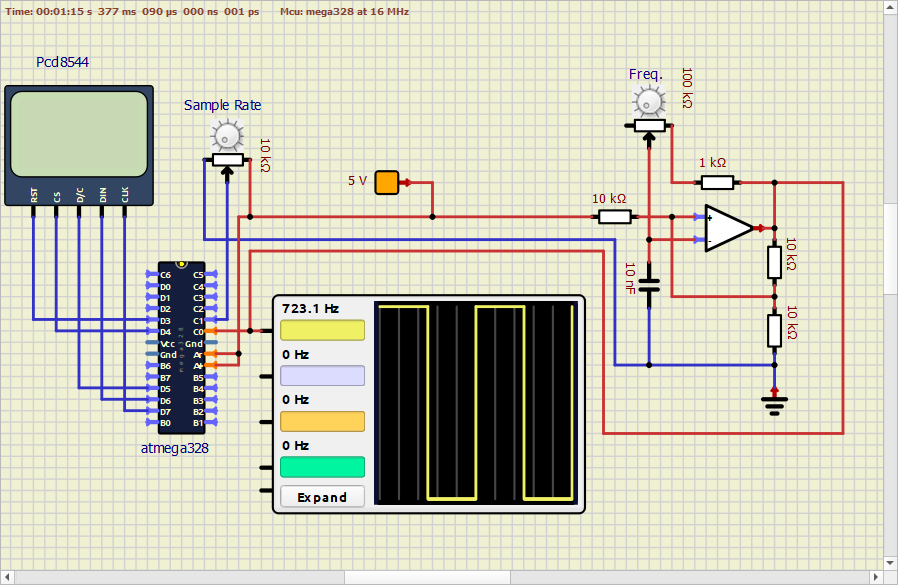The height and width of the screenshot is (585, 898).
Task: Select the 10 nF capacitor
Action: [x=649, y=285]
